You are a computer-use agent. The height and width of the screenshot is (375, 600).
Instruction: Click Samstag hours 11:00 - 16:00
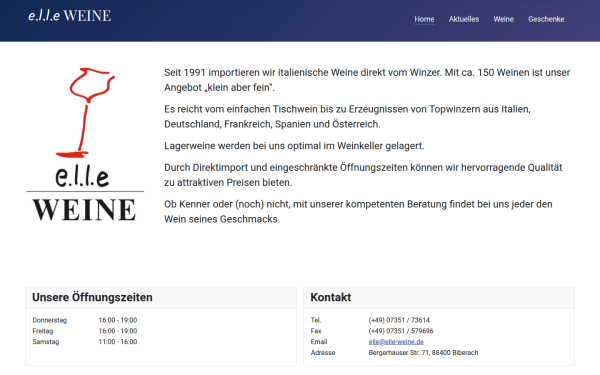[x=118, y=342]
